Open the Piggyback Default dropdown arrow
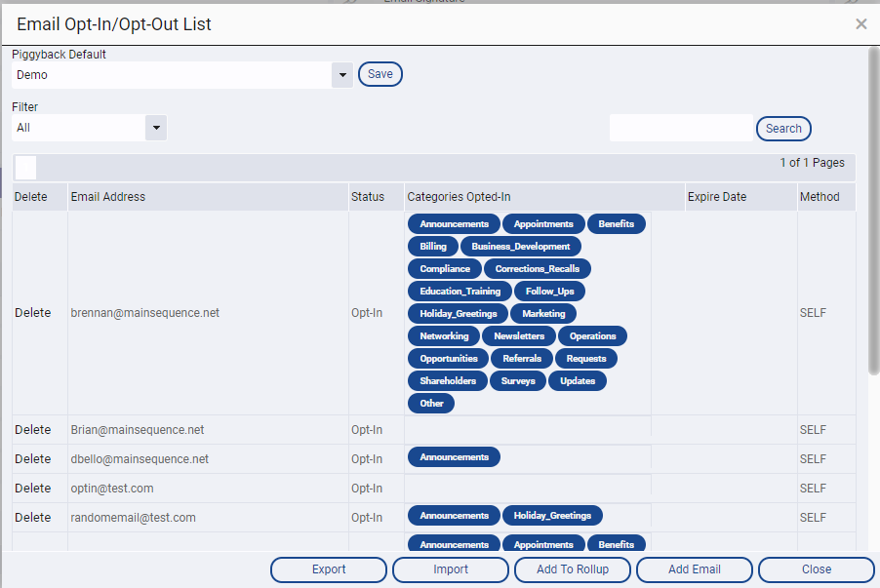880x588 pixels. click(x=342, y=75)
